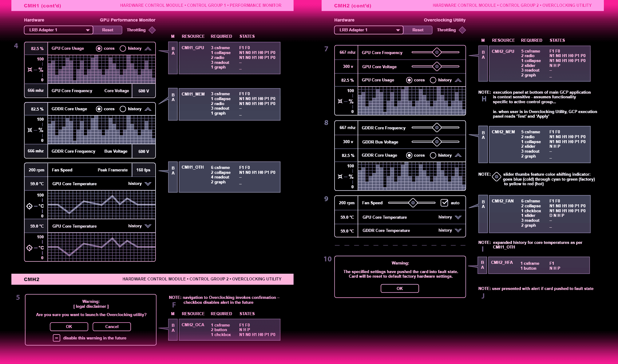The height and width of the screenshot is (364, 618).
Task: Click Cancel in the Overclocking warning dialog
Action: click(112, 327)
